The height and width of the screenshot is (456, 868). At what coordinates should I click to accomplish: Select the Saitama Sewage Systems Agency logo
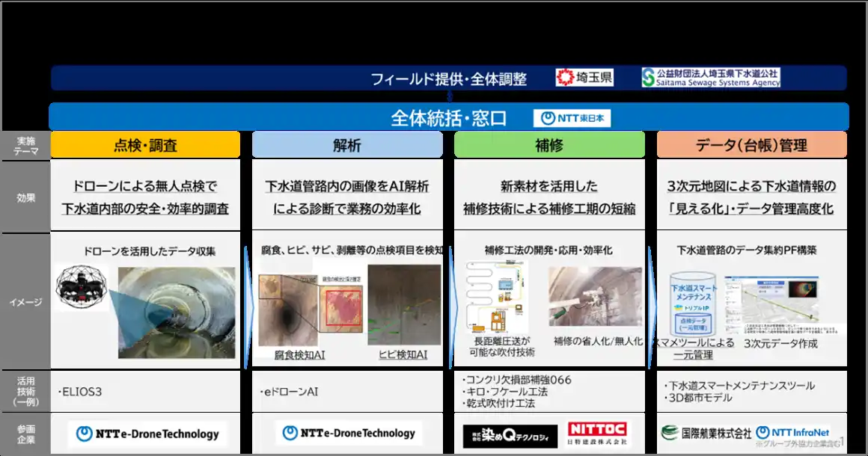tap(710, 78)
